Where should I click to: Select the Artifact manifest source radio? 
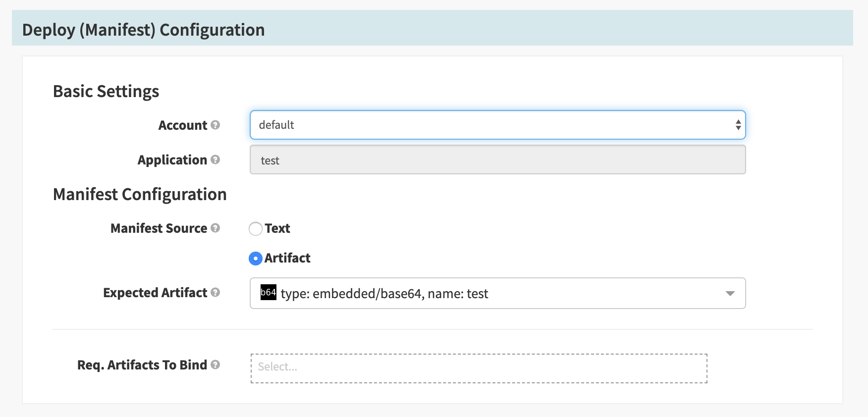pos(256,259)
